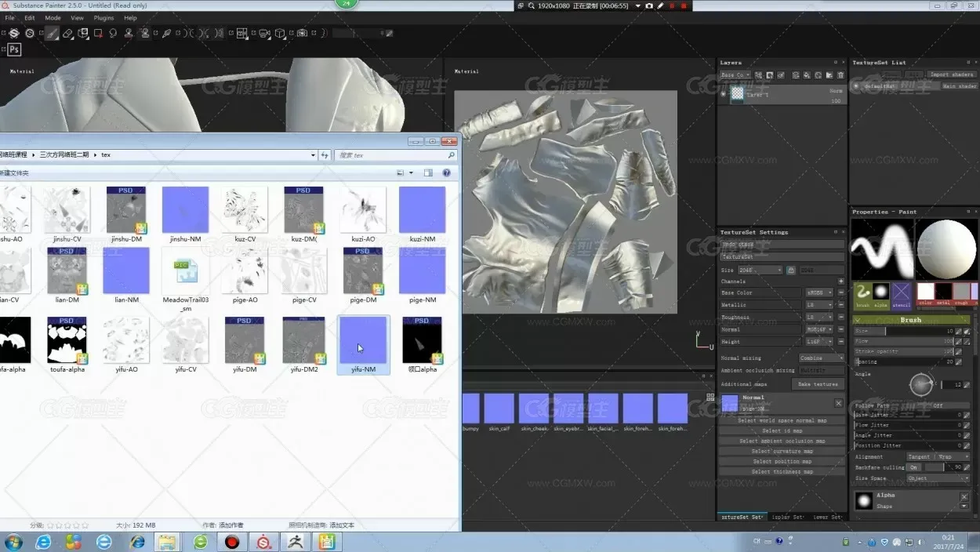The image size is (980, 552).
Task: Select the Clone stamp tool
Action: pos(129,34)
